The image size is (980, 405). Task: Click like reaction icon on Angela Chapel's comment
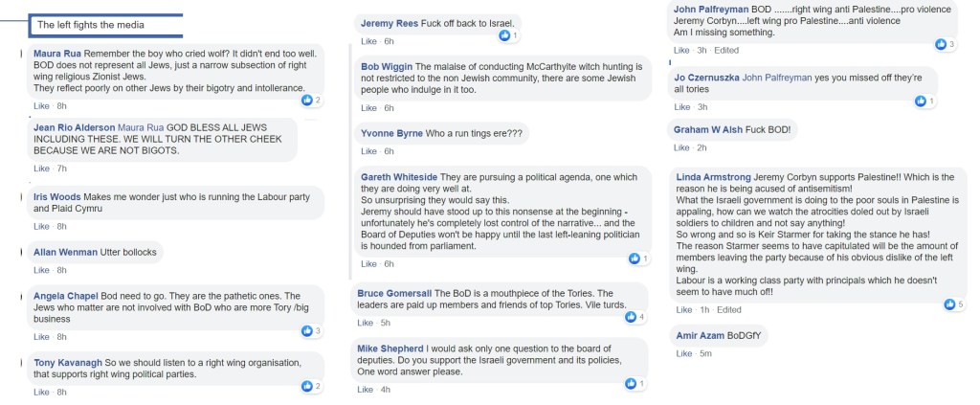click(x=307, y=330)
